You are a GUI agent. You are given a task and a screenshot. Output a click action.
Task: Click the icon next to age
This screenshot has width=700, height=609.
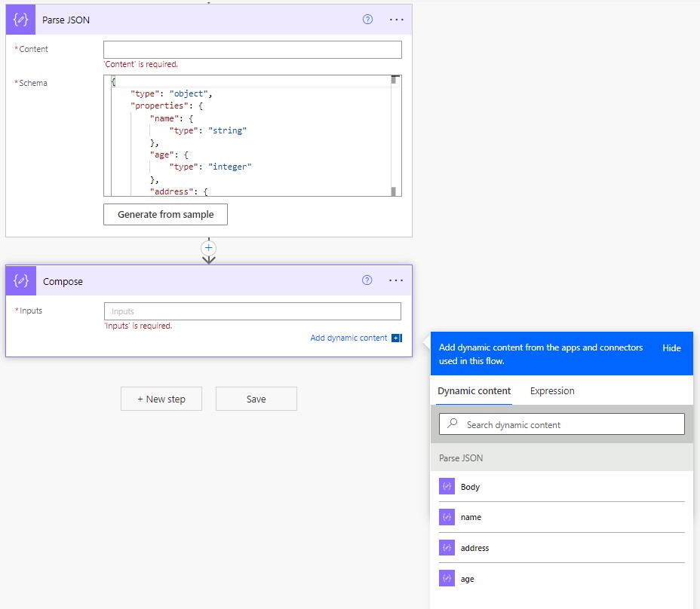447,578
